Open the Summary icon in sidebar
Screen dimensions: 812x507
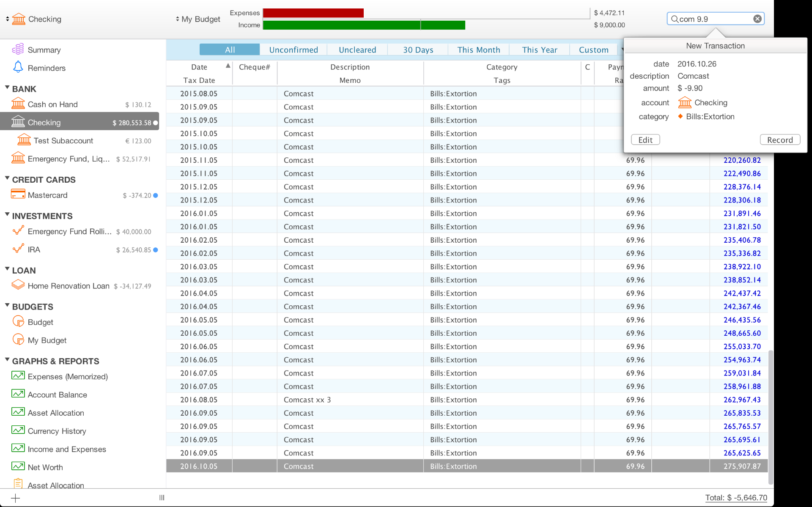18,49
